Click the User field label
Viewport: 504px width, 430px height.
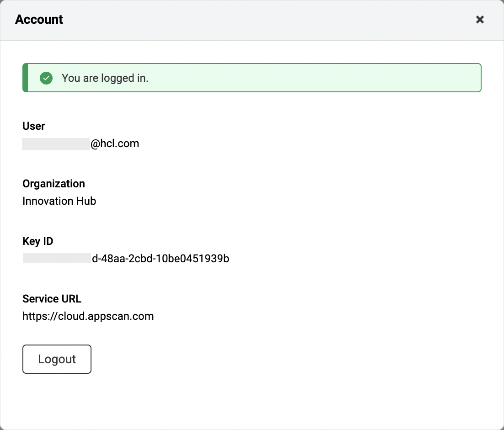(x=34, y=126)
